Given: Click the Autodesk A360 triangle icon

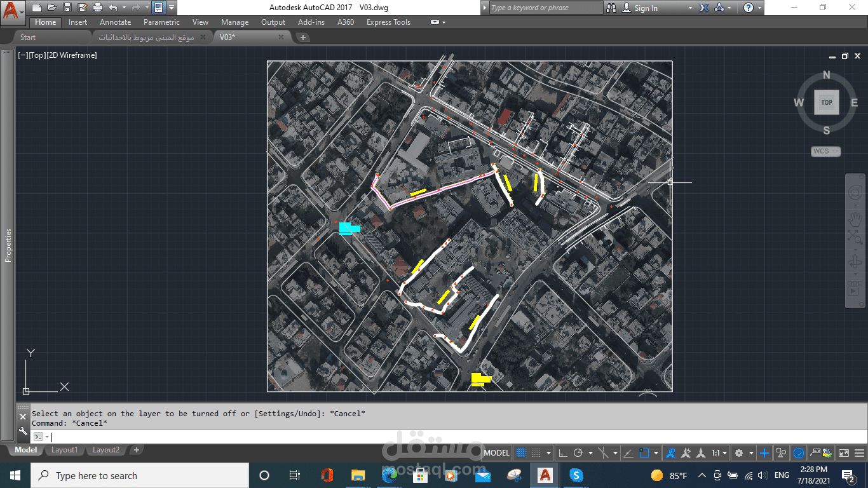Looking at the screenshot, I should [x=719, y=8].
